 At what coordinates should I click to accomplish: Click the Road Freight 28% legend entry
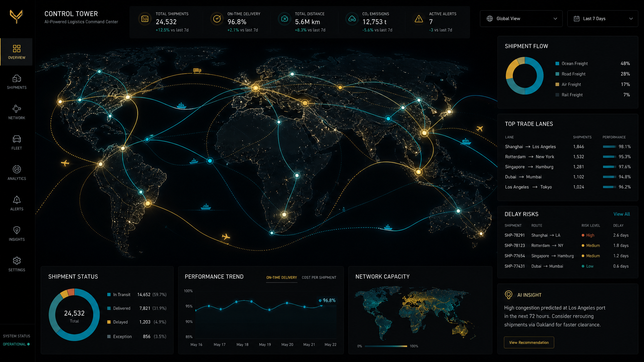593,74
